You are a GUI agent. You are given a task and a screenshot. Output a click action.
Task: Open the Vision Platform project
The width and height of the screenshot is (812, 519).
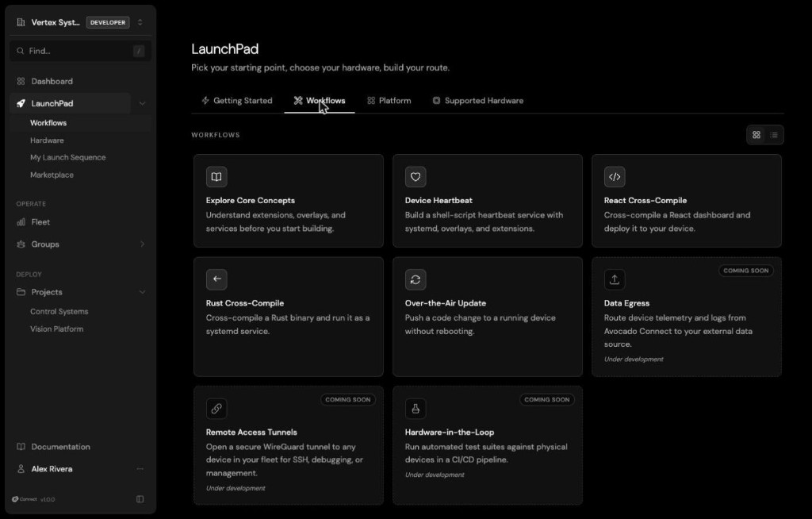[x=56, y=329]
